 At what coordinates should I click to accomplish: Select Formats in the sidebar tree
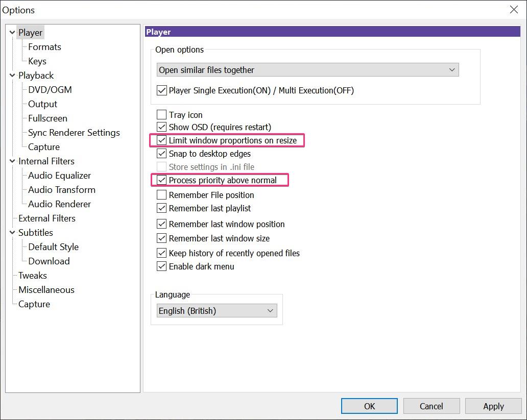click(x=44, y=46)
